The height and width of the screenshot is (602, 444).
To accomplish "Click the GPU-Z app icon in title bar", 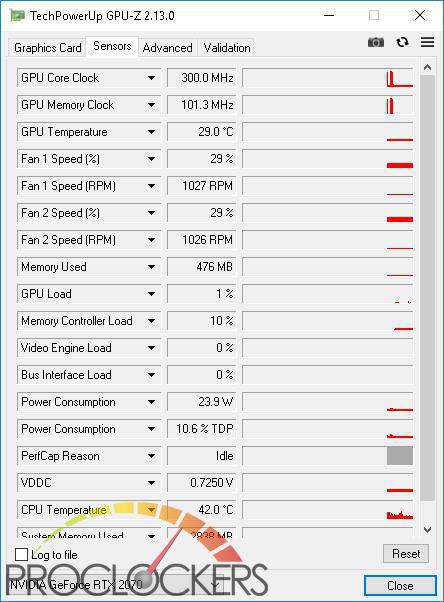I will click(x=17, y=16).
